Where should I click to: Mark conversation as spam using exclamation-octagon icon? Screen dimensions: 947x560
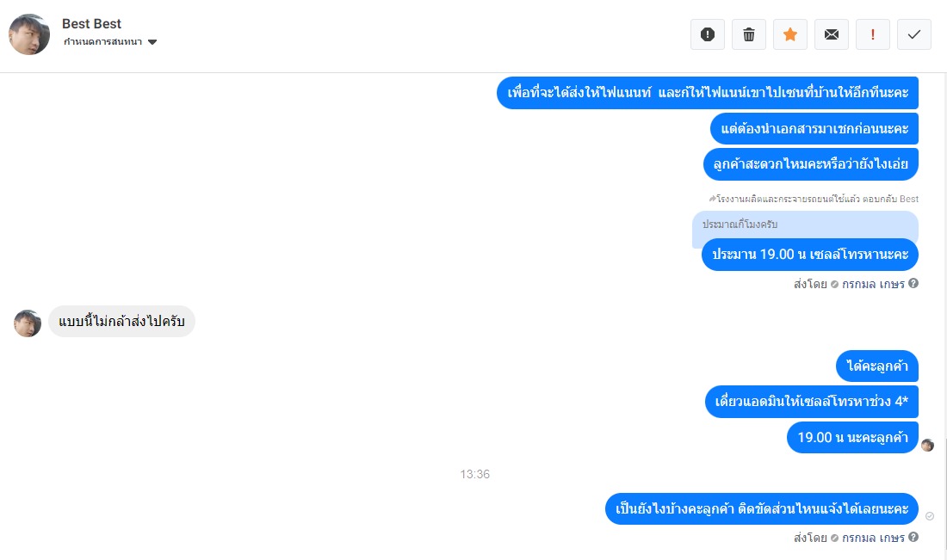pyautogui.click(x=707, y=34)
